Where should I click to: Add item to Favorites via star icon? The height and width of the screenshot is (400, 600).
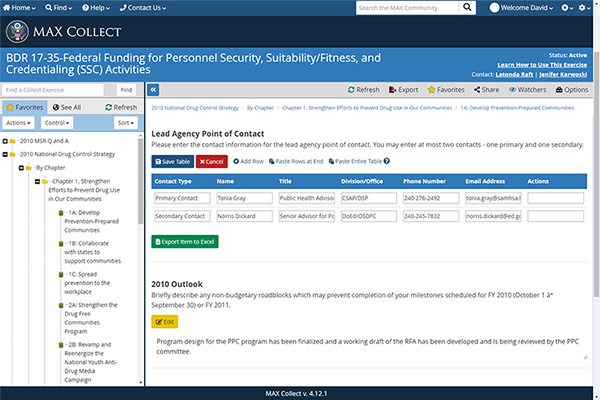pos(431,89)
